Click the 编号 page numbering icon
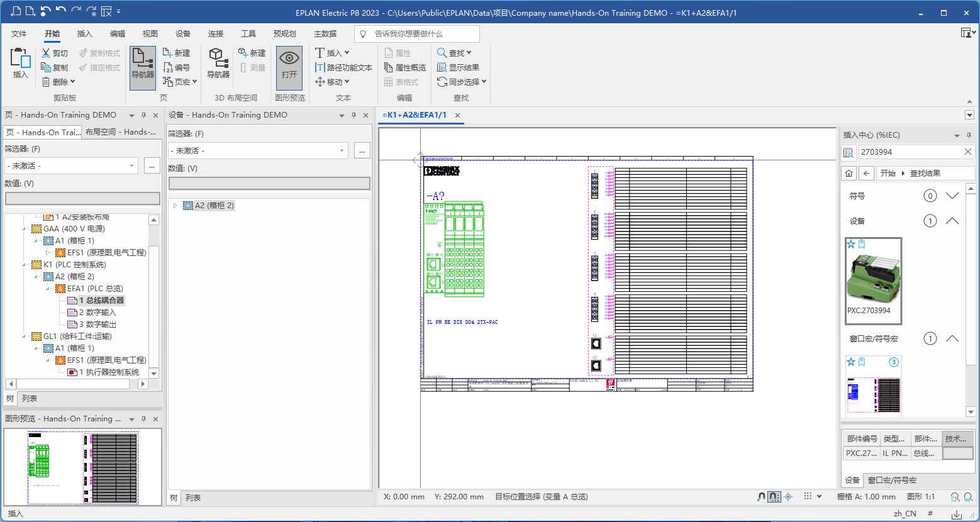Image resolution: width=980 pixels, height=522 pixels. [x=167, y=67]
